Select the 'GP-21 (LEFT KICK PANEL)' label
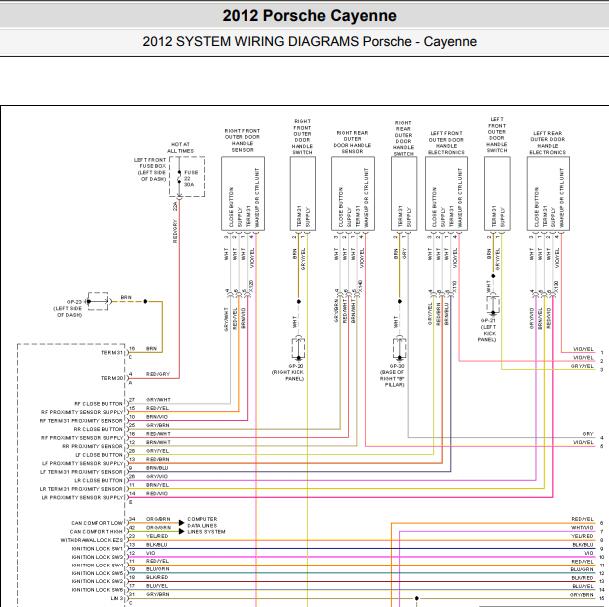 pyautogui.click(x=487, y=330)
